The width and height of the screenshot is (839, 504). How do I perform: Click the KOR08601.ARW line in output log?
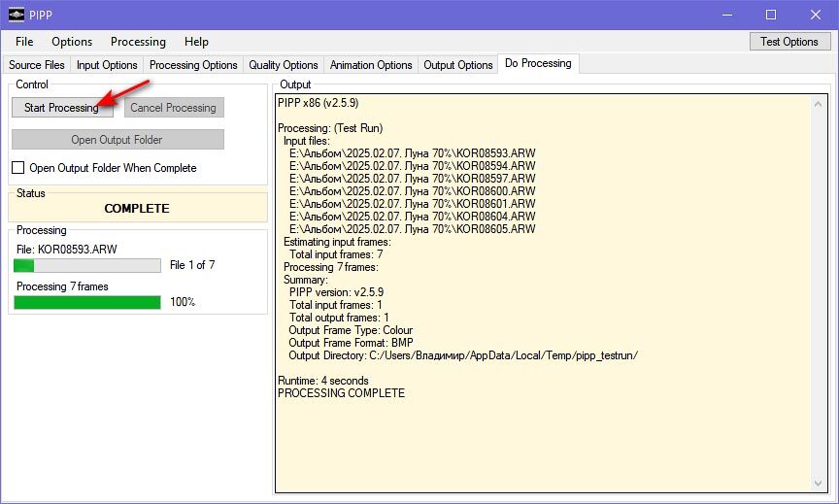tap(412, 204)
